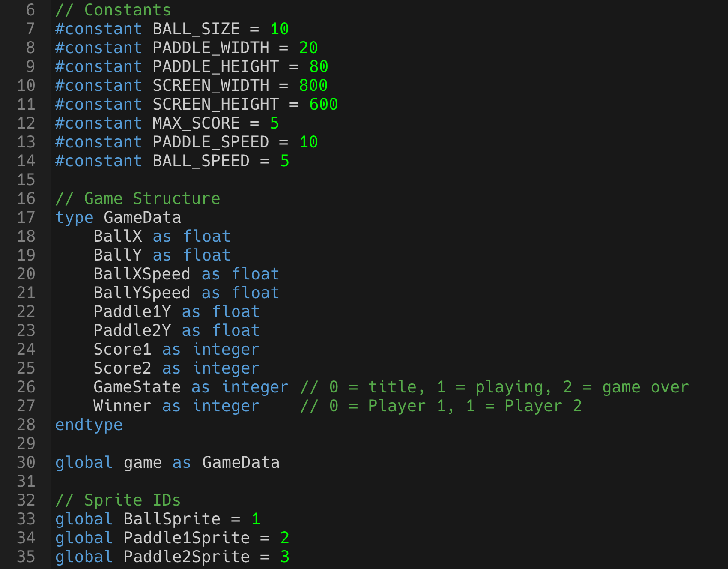This screenshot has height=569, width=728.
Task: Click the GameState field name
Action: pos(137,387)
